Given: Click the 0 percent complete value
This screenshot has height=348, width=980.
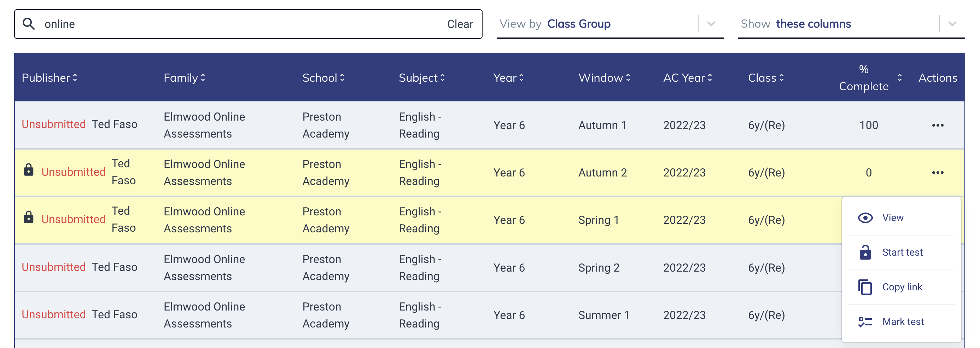Looking at the screenshot, I should click(869, 173).
